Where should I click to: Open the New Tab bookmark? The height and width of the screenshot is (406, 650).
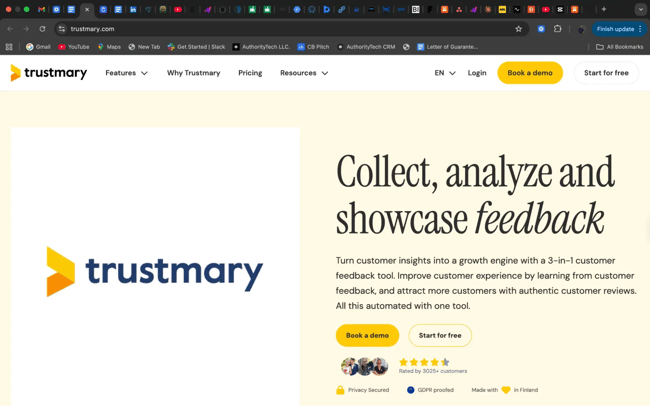144,47
